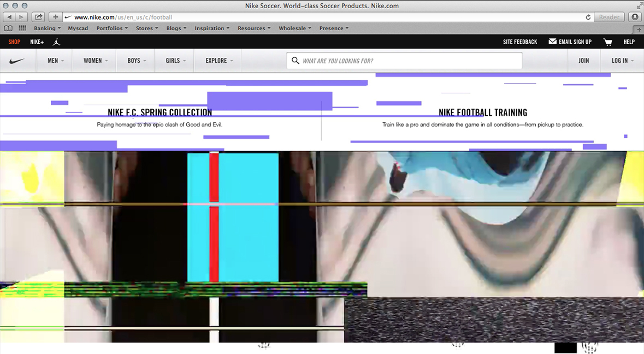Open new tab with plus at right
The width and height of the screenshot is (644, 354).
639,29
